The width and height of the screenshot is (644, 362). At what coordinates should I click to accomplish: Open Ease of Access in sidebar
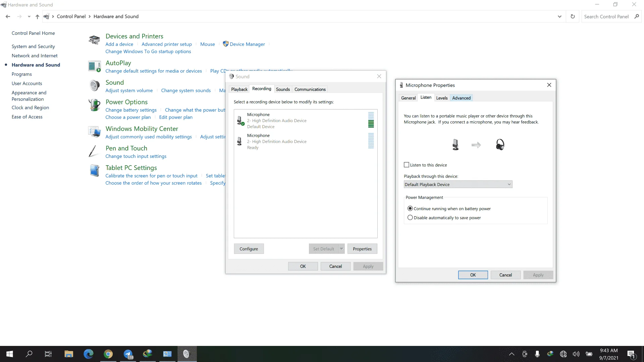(27, 117)
